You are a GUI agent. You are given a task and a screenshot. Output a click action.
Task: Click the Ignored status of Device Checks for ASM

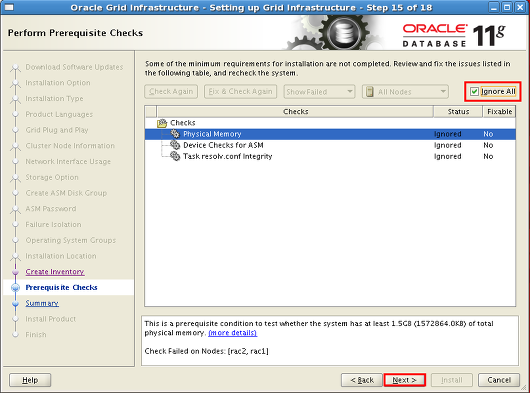click(448, 145)
